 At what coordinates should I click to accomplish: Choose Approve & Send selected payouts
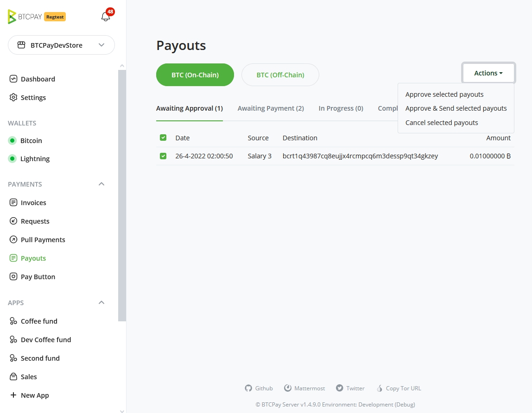coord(456,108)
